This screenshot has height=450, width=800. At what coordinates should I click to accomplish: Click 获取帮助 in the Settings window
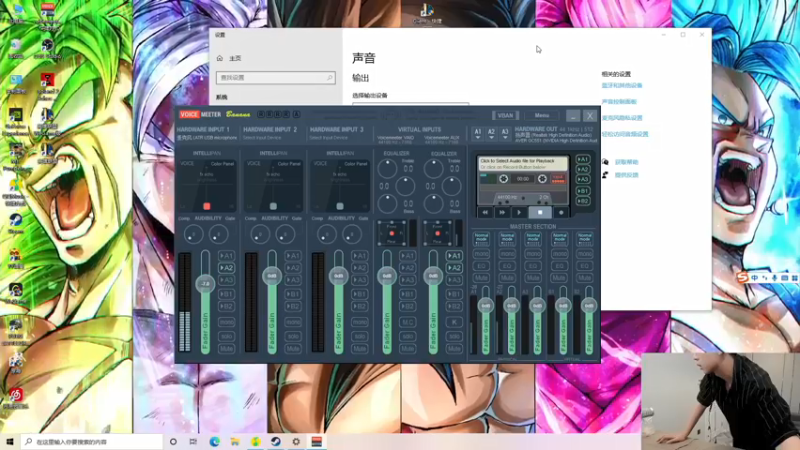pyautogui.click(x=626, y=162)
